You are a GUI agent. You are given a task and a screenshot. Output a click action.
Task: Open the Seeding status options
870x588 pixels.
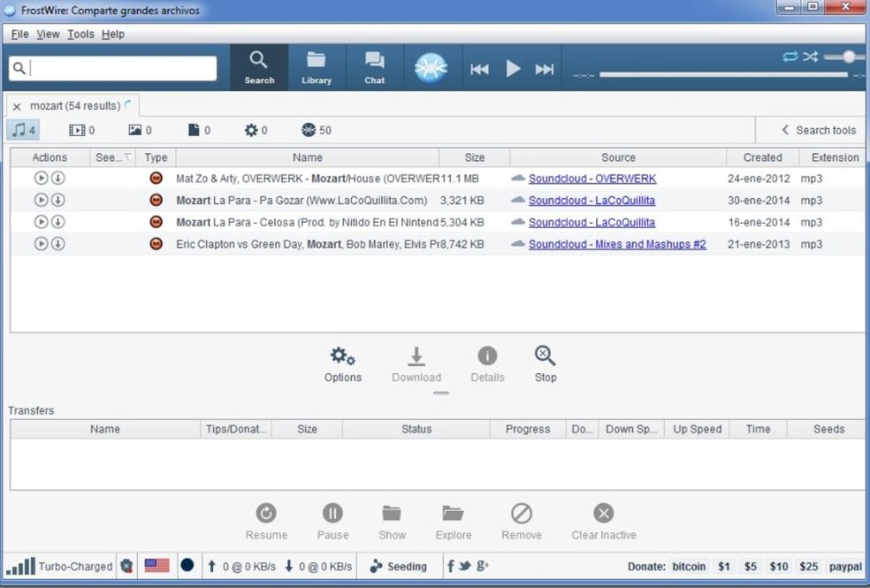[398, 566]
